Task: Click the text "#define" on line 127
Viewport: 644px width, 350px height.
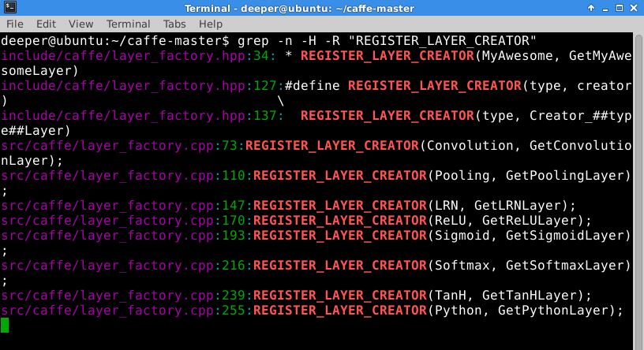Action: (313, 86)
